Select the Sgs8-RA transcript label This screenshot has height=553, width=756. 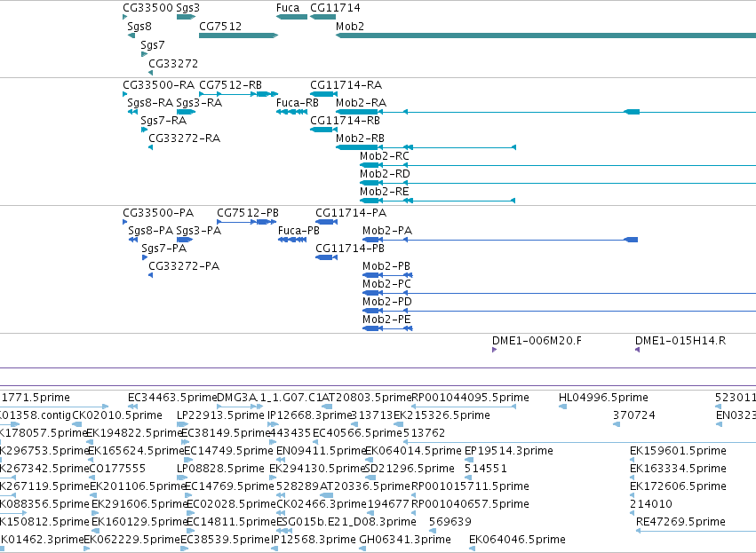150,103
